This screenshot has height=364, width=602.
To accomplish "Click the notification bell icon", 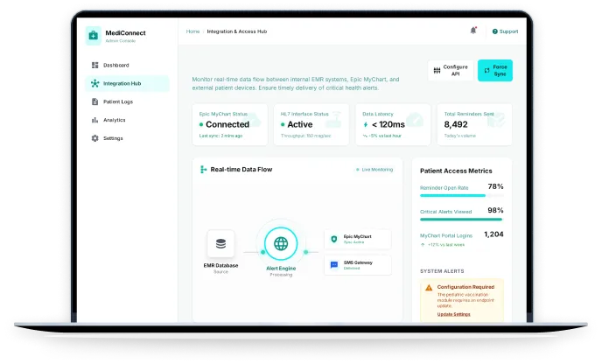I will pos(473,31).
